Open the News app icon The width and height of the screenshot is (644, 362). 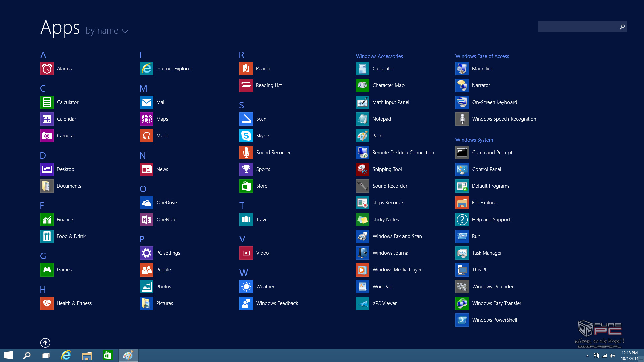[147, 169]
